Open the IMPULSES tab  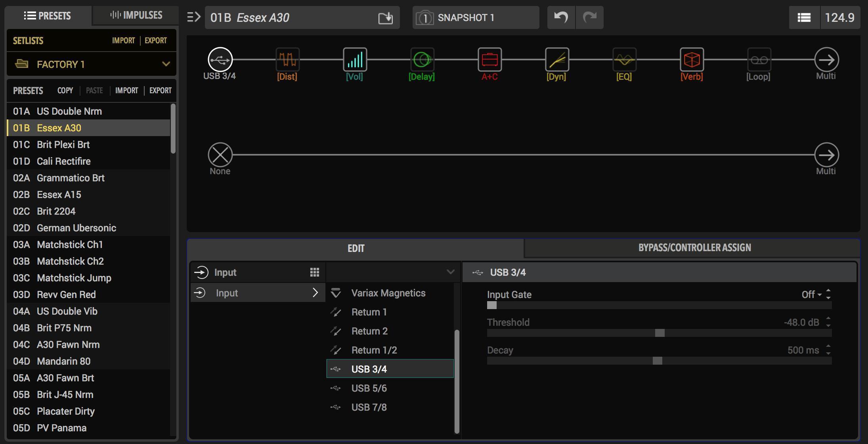click(135, 15)
